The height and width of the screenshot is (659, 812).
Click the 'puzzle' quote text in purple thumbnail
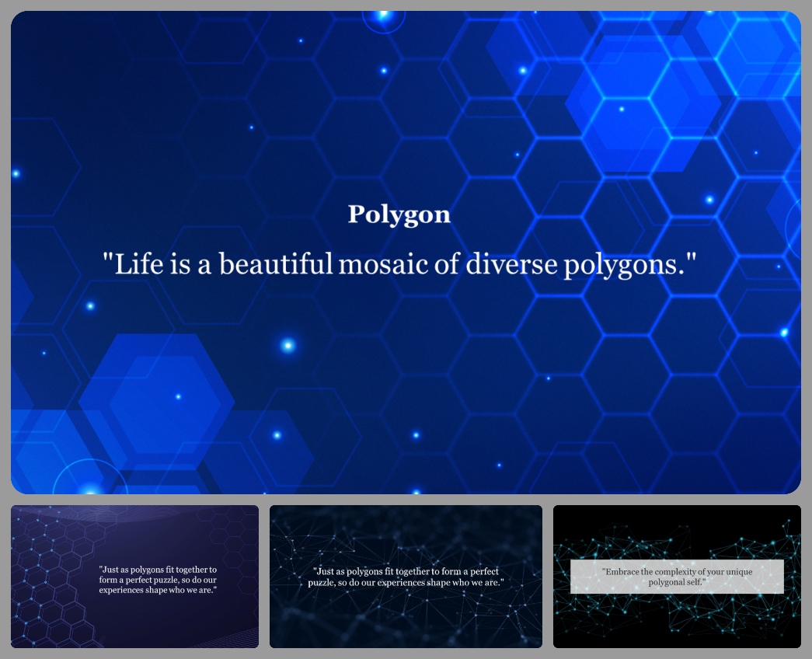[159, 579]
